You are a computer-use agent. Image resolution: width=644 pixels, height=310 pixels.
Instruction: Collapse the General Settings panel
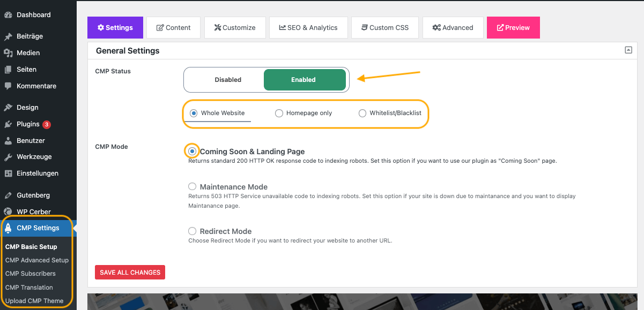coord(628,50)
